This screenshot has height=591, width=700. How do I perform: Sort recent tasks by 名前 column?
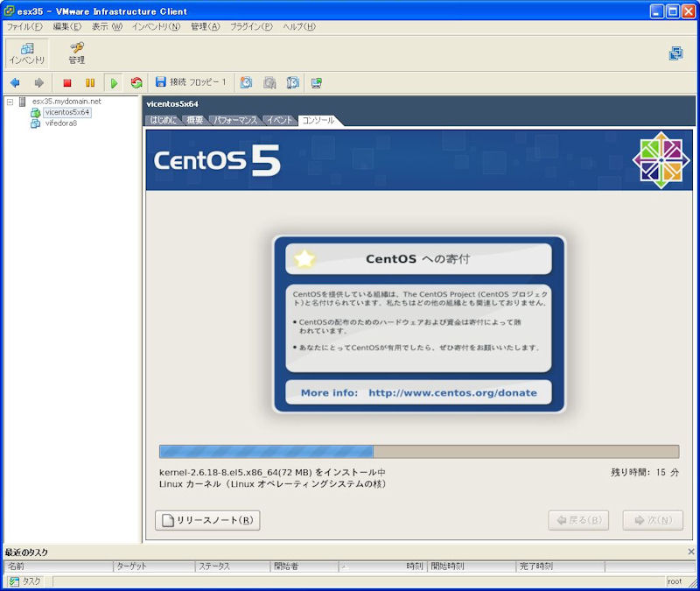click(x=59, y=566)
